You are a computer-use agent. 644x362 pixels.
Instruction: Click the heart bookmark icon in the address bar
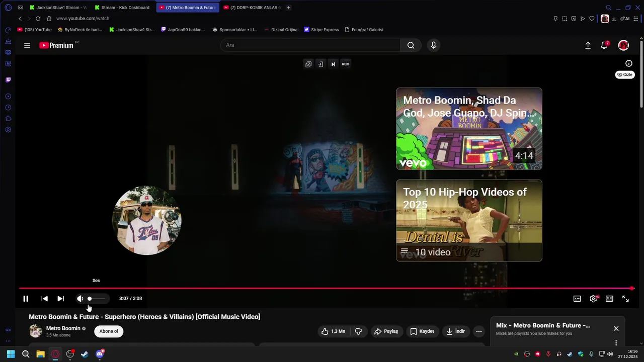tap(592, 19)
